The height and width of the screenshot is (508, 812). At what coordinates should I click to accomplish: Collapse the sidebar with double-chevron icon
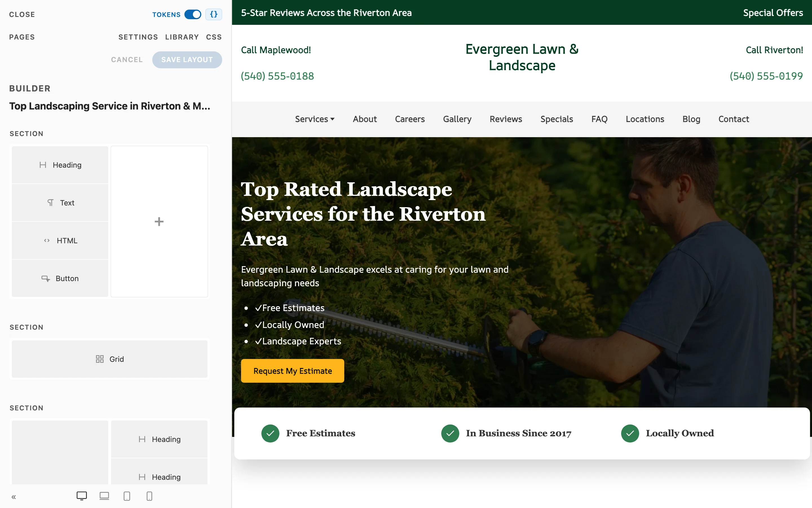tap(14, 497)
